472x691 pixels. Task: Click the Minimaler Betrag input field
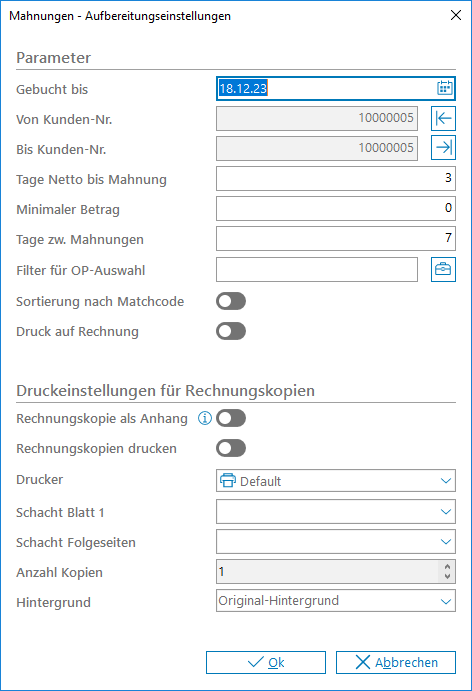pos(336,208)
